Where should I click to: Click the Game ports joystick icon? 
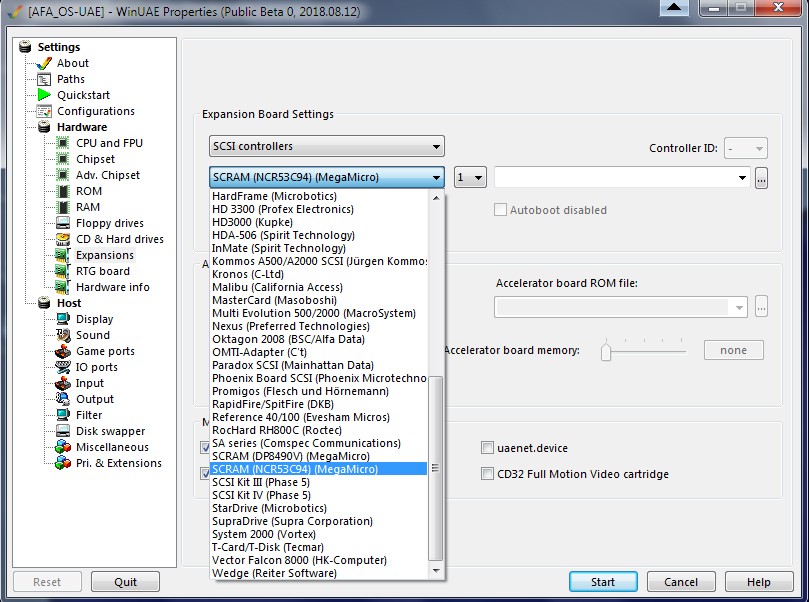click(x=62, y=351)
